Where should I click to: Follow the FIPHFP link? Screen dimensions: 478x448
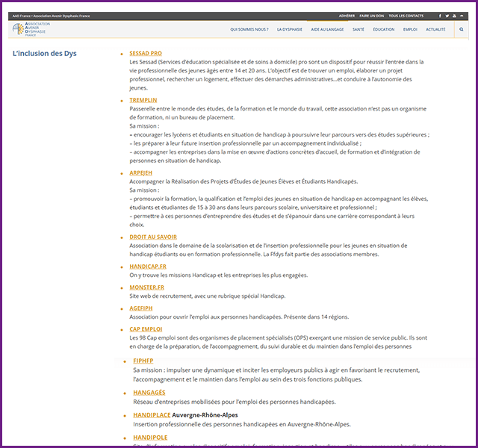(x=143, y=361)
